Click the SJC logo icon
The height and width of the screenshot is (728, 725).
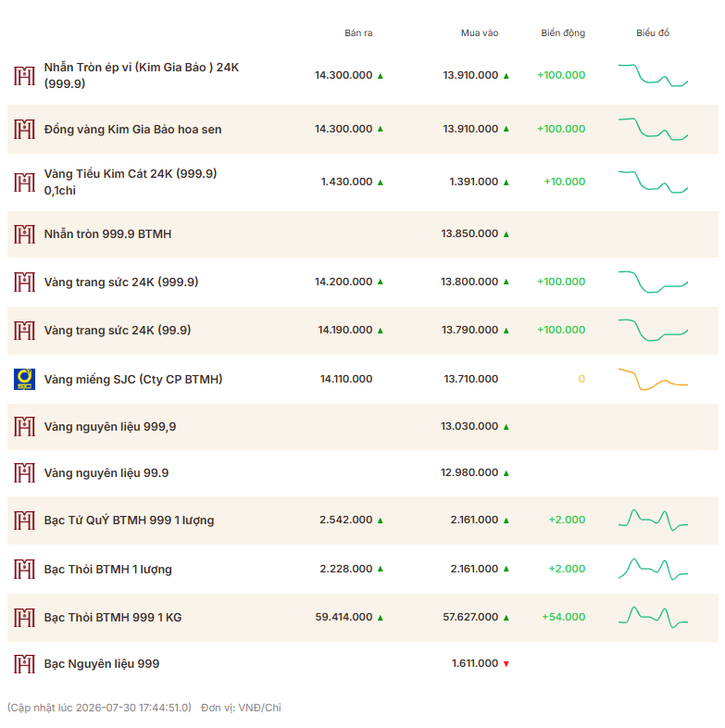24,379
